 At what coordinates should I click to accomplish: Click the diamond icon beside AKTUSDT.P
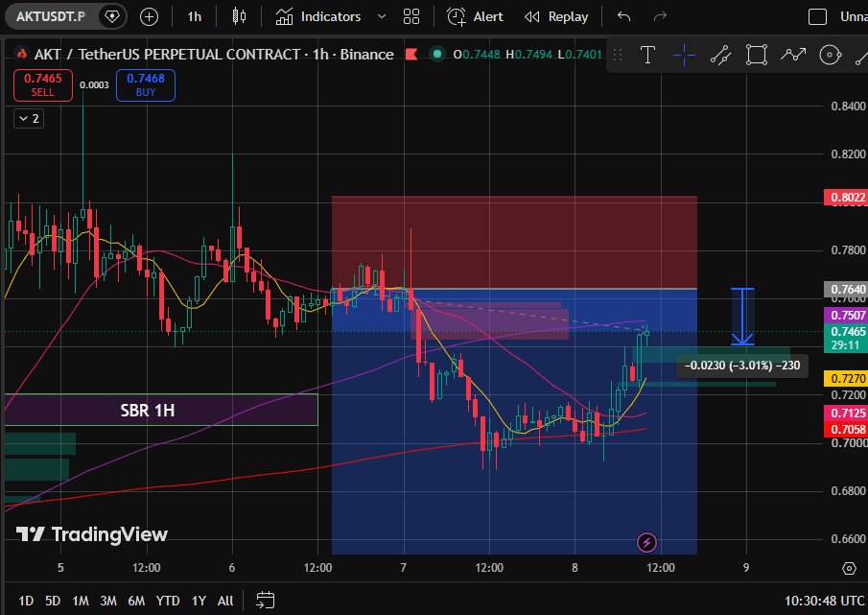click(112, 16)
